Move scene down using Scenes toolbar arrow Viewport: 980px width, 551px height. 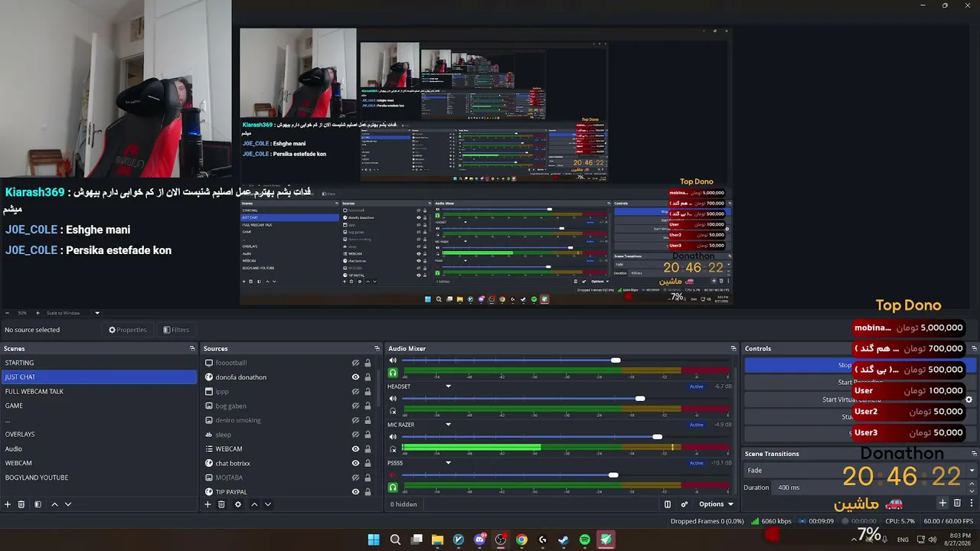(x=68, y=504)
